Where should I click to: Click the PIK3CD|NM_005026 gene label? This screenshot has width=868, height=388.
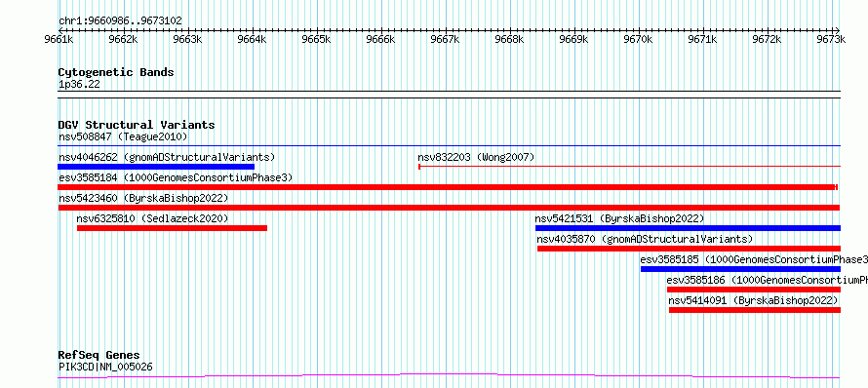point(105,367)
